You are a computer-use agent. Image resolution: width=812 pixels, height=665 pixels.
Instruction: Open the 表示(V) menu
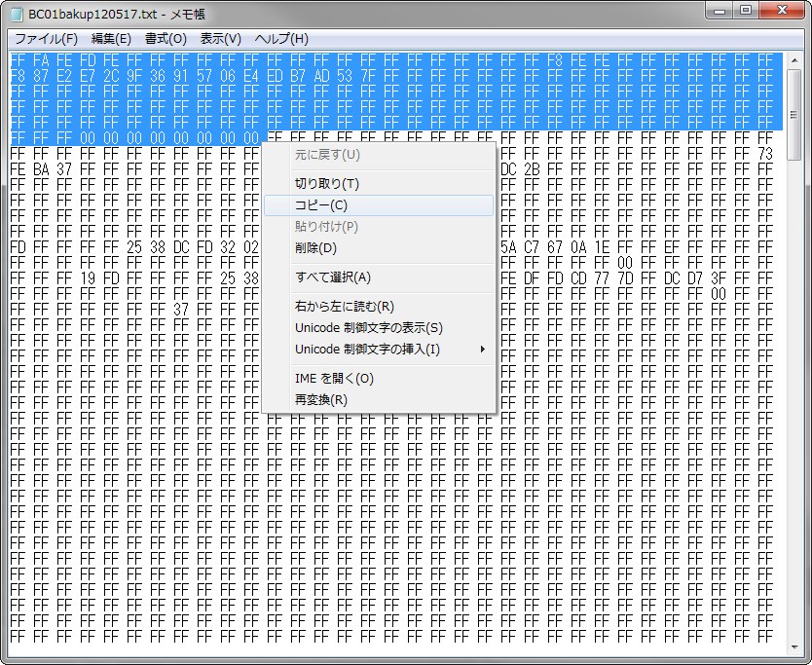(220, 39)
